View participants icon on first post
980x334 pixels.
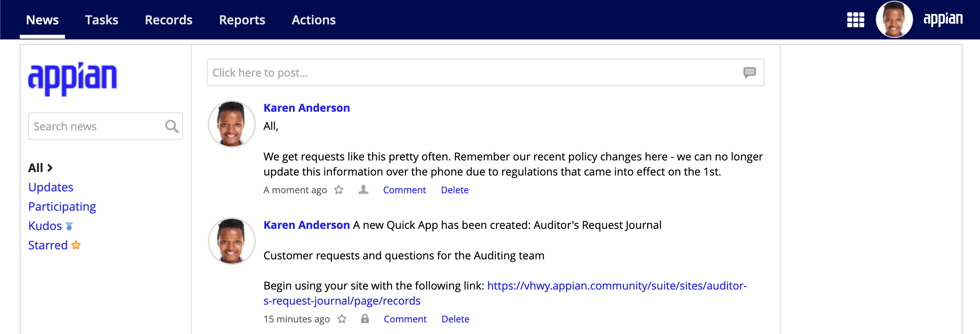coord(363,189)
